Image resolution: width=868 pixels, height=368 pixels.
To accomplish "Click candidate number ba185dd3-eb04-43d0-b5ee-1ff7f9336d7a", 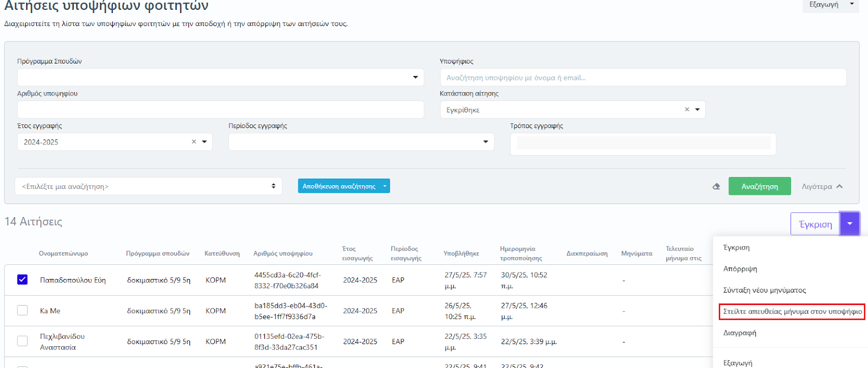I will pyautogui.click(x=291, y=311).
